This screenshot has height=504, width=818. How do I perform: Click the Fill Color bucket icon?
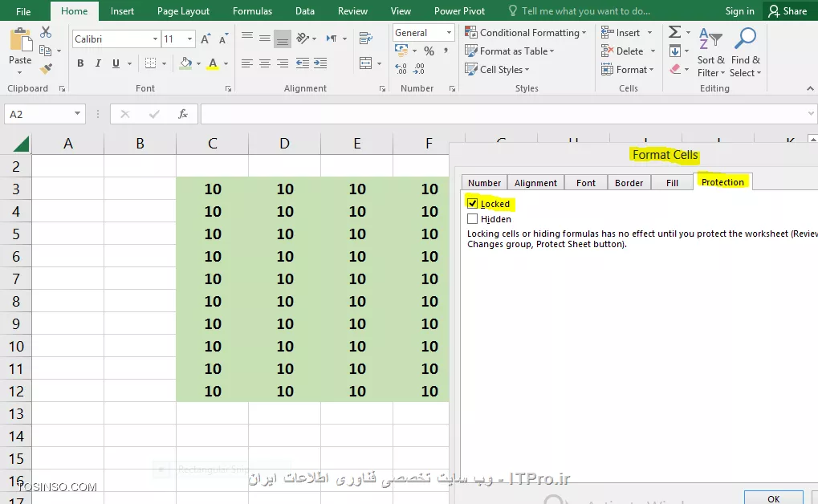pos(185,63)
